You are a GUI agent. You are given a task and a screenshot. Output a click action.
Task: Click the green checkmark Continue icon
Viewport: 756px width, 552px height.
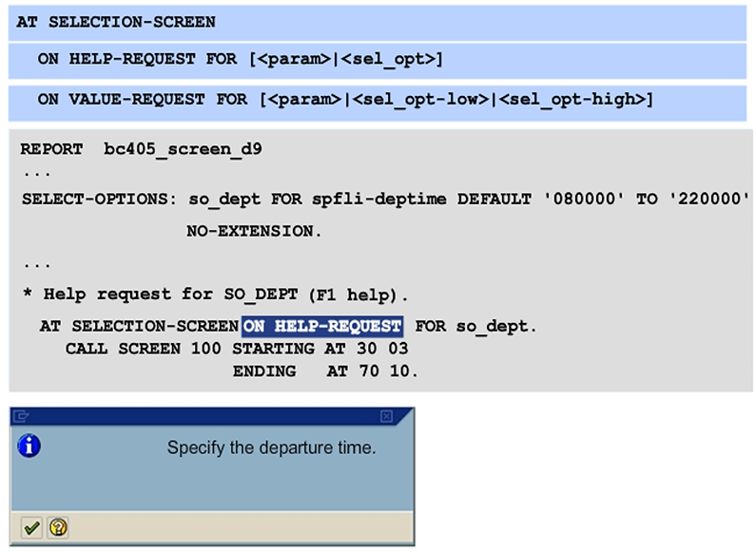click(x=32, y=527)
